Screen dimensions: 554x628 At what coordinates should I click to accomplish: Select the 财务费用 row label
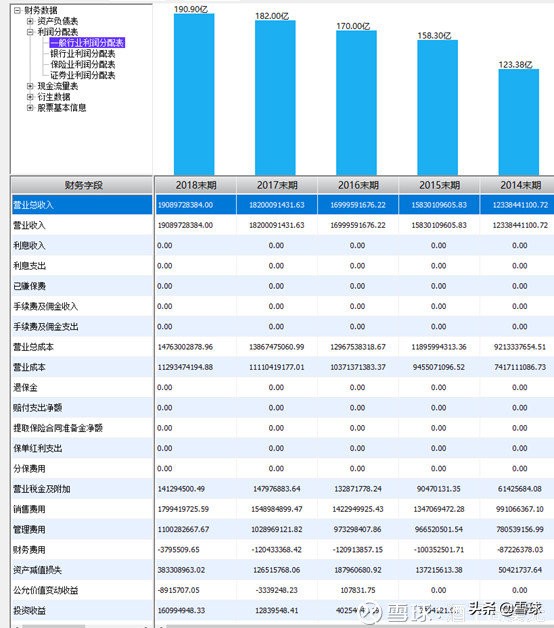(29, 550)
